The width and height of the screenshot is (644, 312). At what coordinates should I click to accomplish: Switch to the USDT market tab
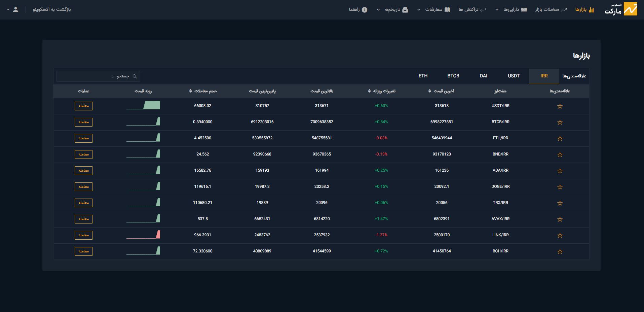(x=514, y=76)
